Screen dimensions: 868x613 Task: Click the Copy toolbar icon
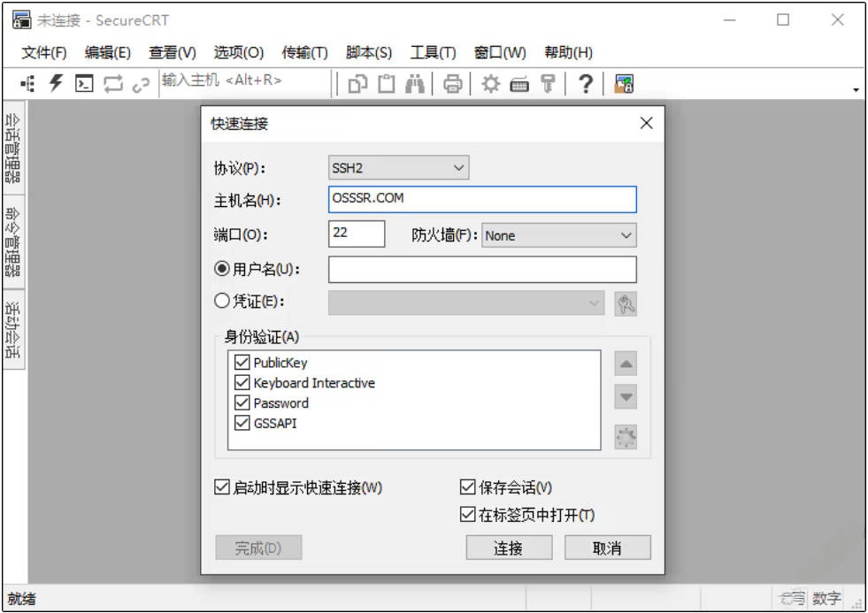(x=357, y=84)
